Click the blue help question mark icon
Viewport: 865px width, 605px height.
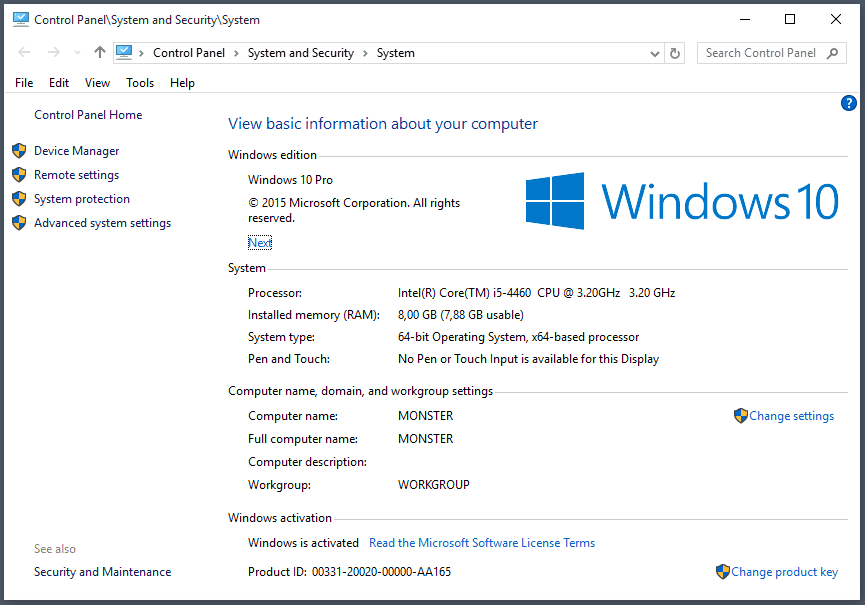849,103
